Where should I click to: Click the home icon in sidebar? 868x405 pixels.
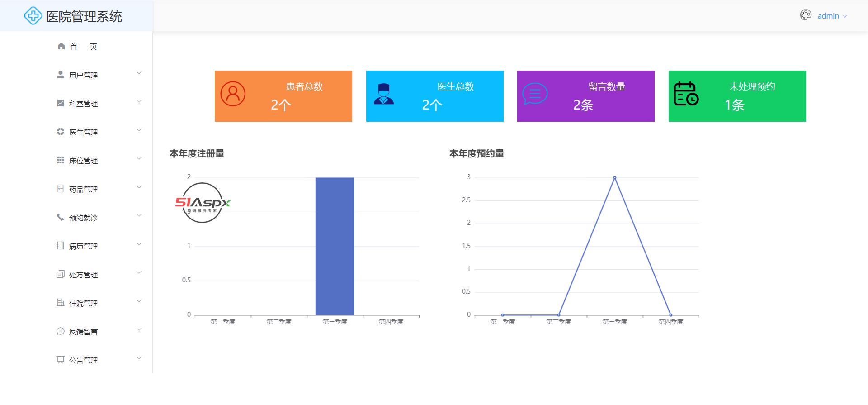[x=61, y=46]
